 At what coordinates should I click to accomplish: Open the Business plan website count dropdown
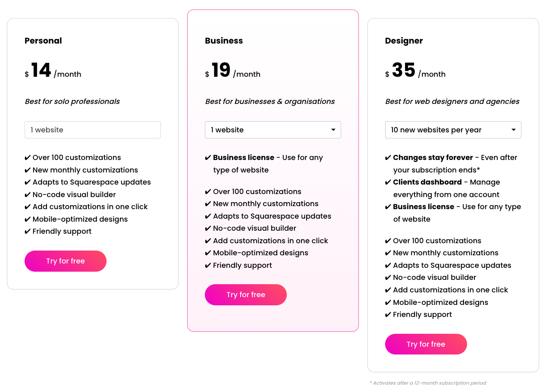[x=273, y=130]
